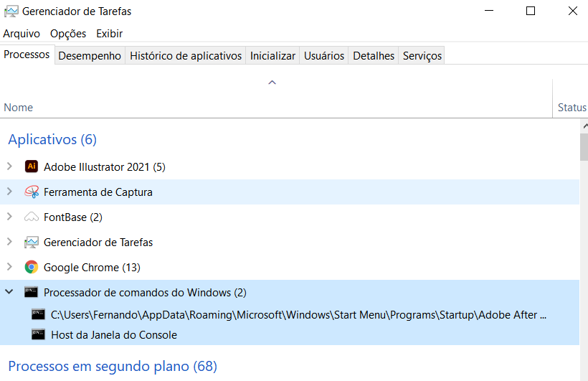Screen dimensions: 588x381
Task: Expand the Adobe Illustrator 2021 process group
Action: pos(9,166)
